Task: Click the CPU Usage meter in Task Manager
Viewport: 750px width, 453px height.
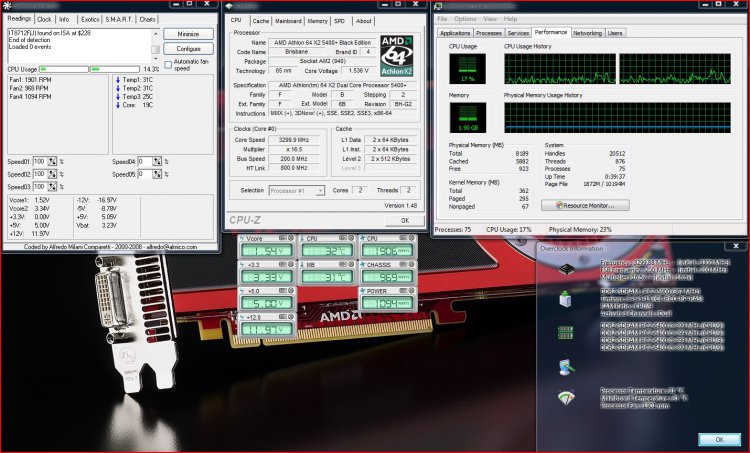Action: 467,68
